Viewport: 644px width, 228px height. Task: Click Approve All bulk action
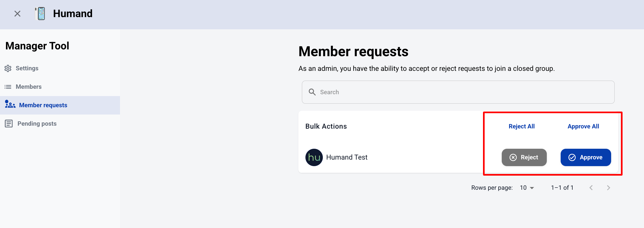[583, 126]
